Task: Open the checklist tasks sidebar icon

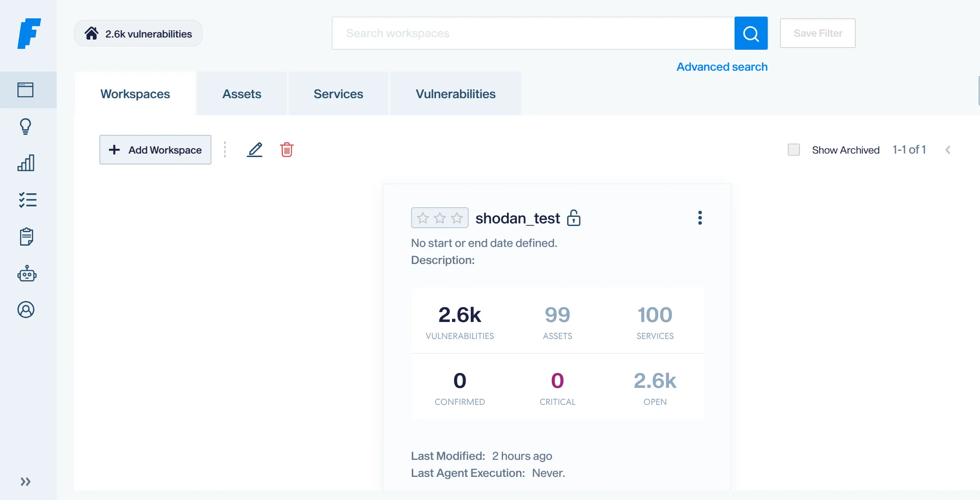Action: click(27, 200)
